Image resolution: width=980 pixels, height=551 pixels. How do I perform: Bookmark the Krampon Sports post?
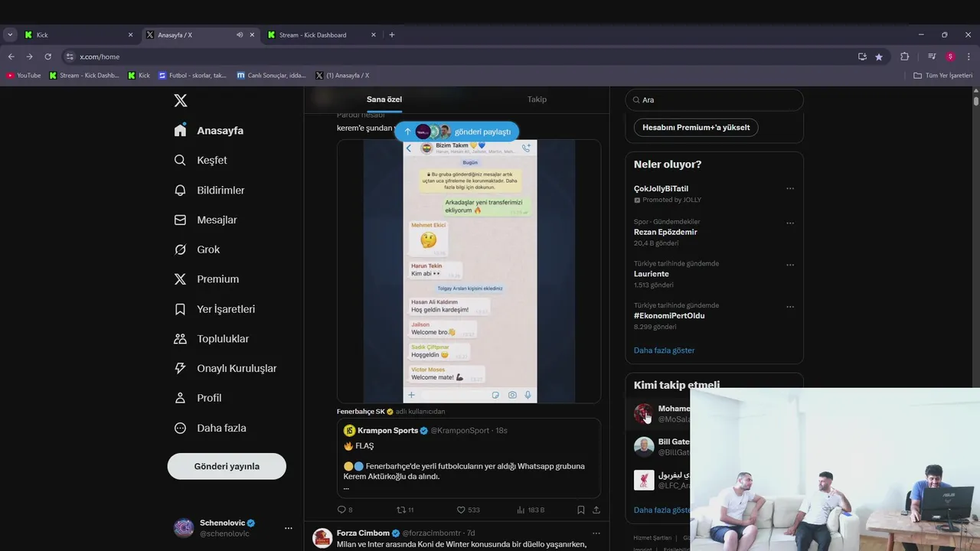click(580, 510)
